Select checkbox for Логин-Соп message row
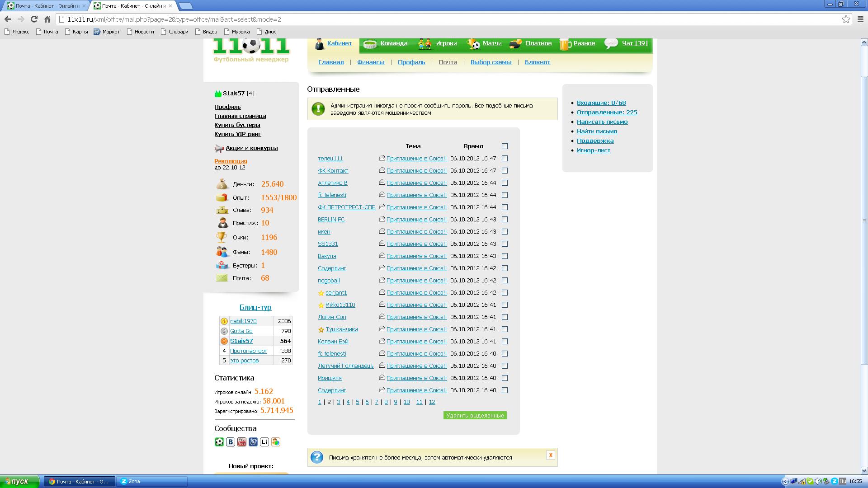The height and width of the screenshot is (488, 868). point(505,317)
